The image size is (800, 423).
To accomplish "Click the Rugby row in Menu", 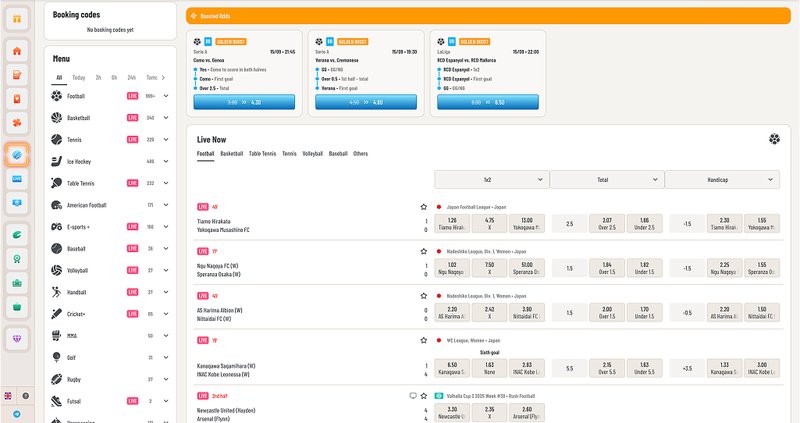I will tap(110, 379).
